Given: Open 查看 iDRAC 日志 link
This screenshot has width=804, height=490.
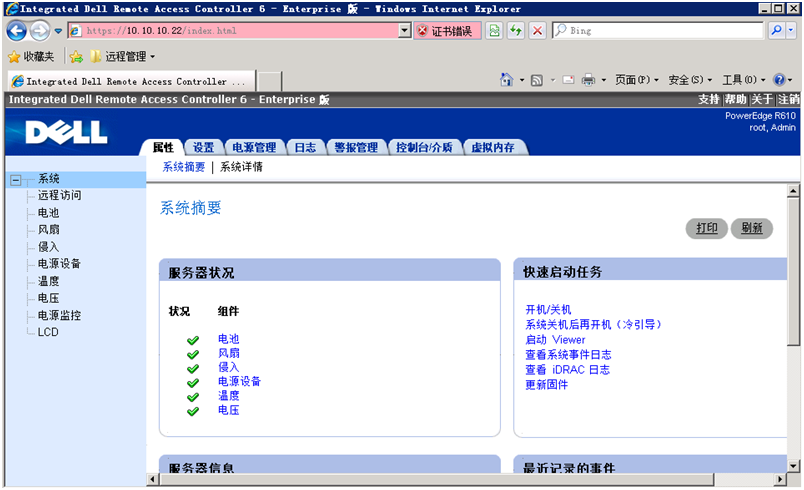Looking at the screenshot, I should pyautogui.click(x=568, y=370).
